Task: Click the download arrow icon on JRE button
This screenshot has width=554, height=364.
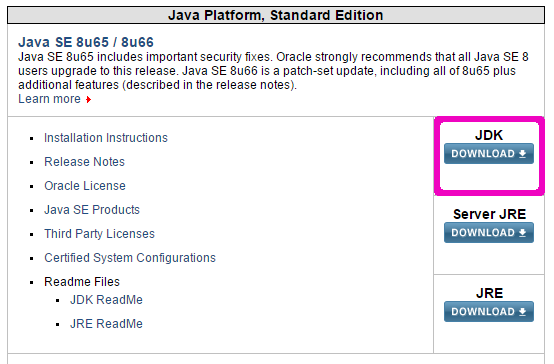Action: tap(522, 312)
